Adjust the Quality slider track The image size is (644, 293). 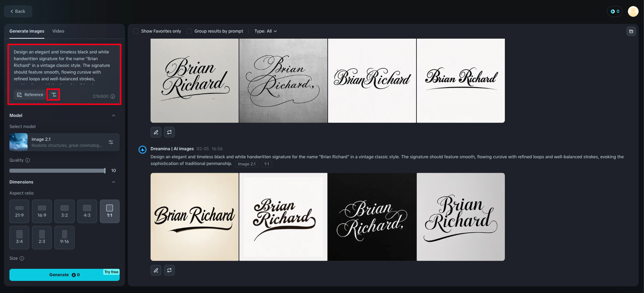57,171
